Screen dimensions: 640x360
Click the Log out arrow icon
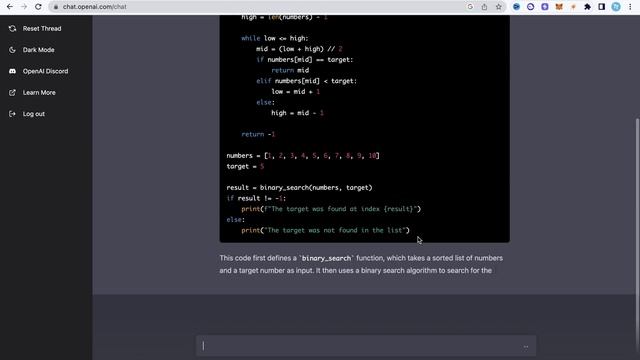(12, 114)
